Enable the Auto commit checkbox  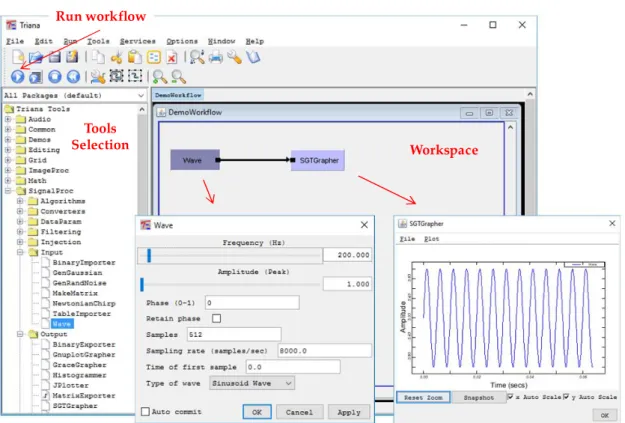pyautogui.click(x=145, y=411)
